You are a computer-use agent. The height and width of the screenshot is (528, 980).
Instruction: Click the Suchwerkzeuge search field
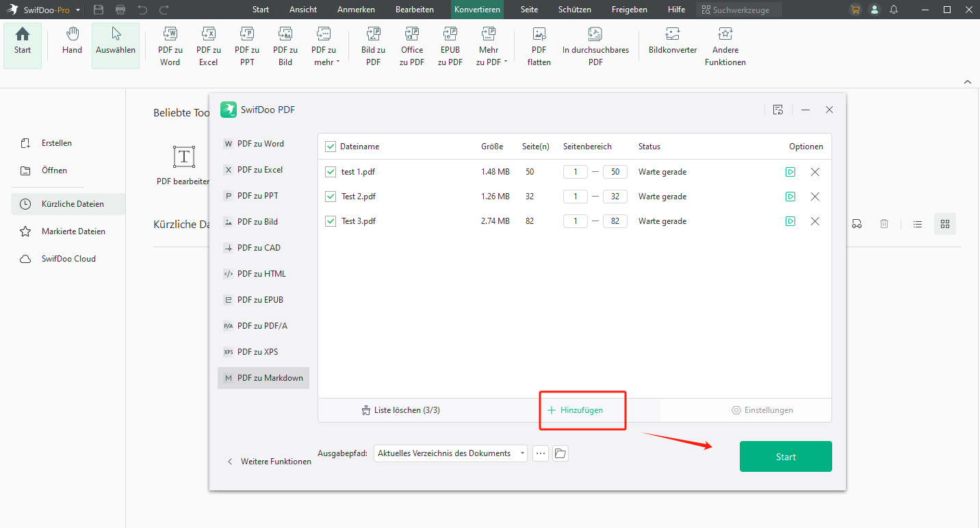tap(739, 10)
